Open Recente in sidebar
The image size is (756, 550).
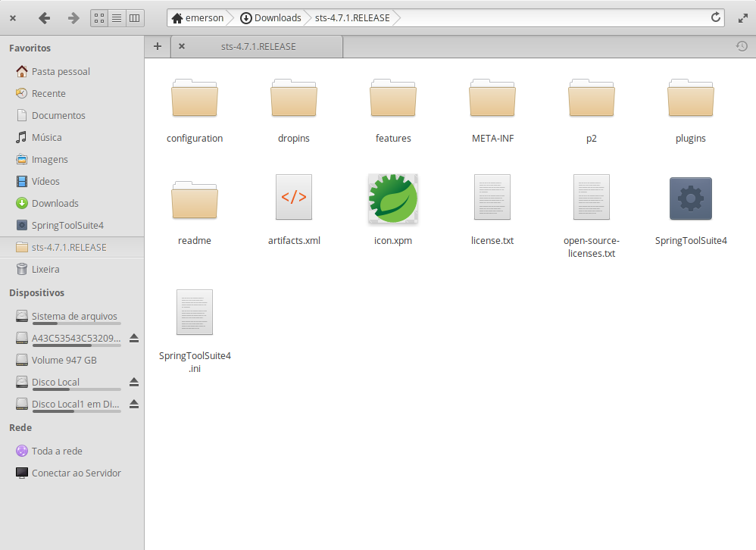coord(72,93)
